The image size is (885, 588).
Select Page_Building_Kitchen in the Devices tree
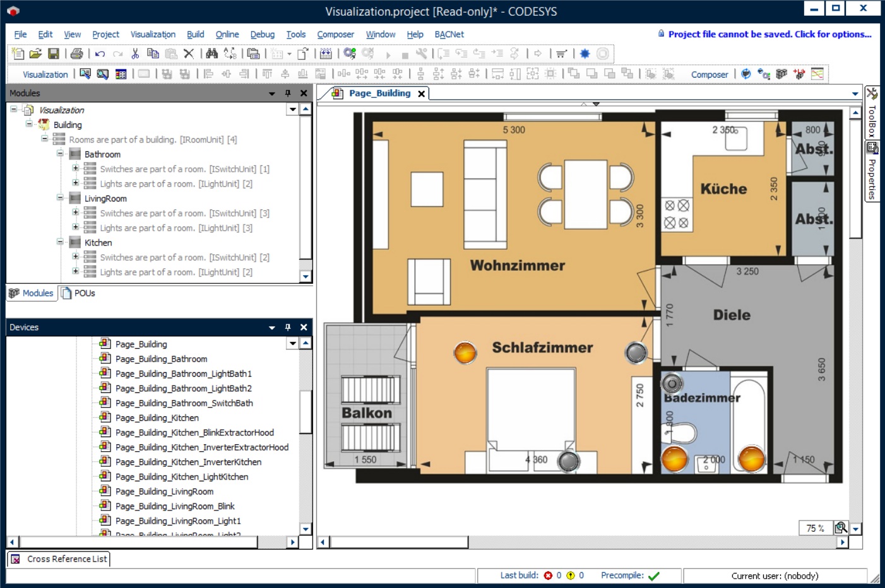(157, 418)
